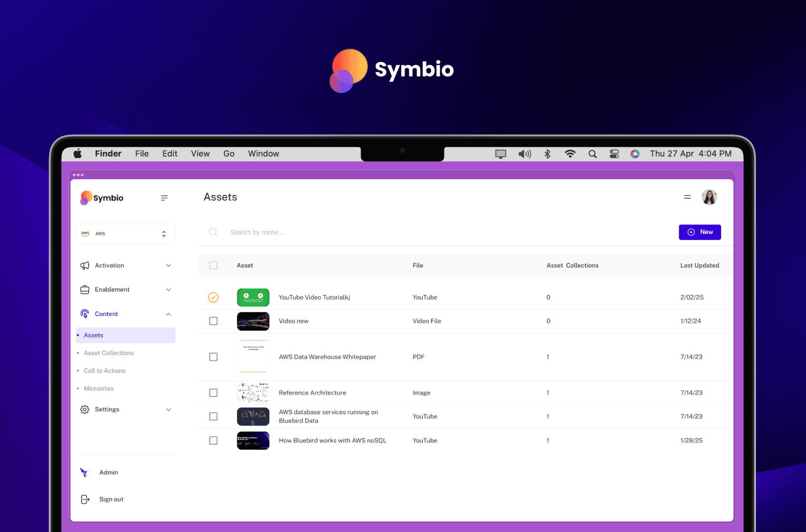Check the AWS Data Warehouse Whitepaper checkbox

pyautogui.click(x=213, y=357)
